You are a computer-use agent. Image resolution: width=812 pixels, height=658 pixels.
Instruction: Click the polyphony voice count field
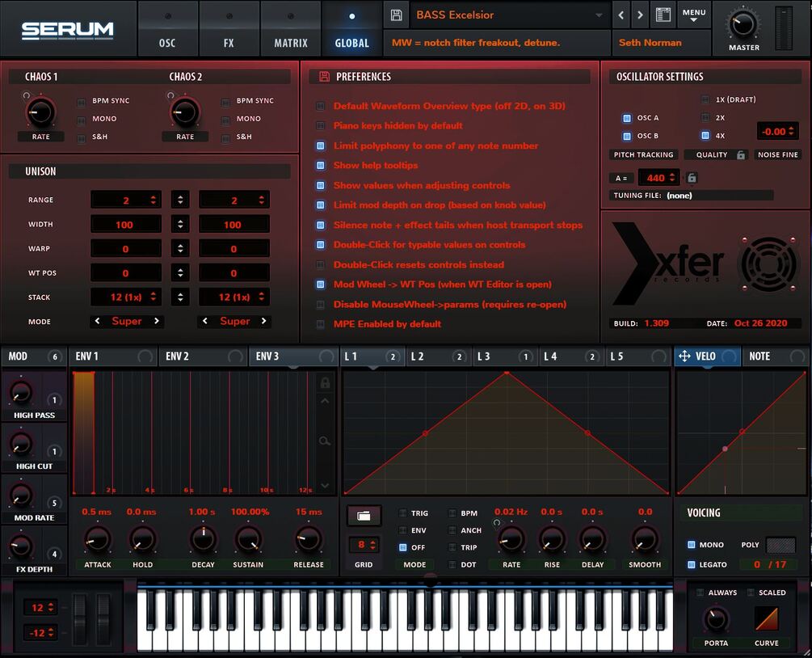(x=769, y=565)
